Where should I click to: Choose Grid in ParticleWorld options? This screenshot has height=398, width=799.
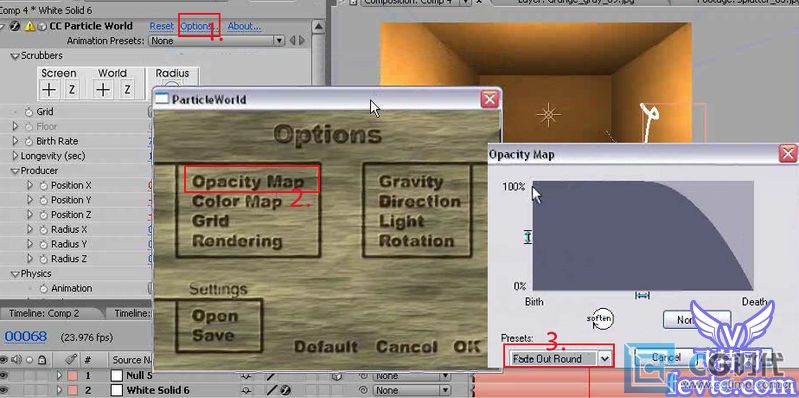click(x=210, y=221)
